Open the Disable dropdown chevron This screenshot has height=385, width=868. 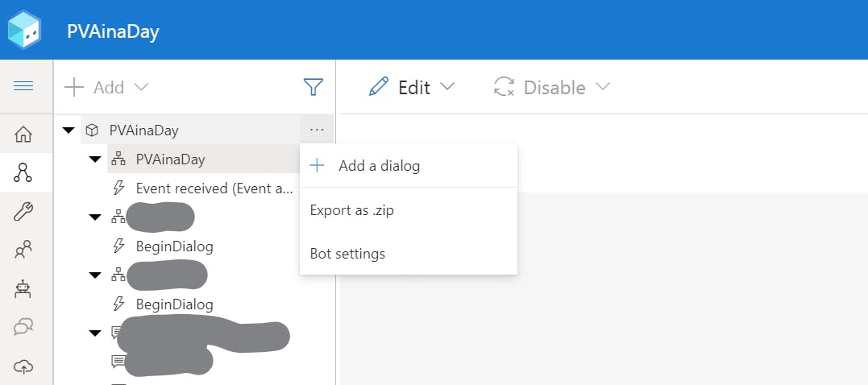[602, 86]
